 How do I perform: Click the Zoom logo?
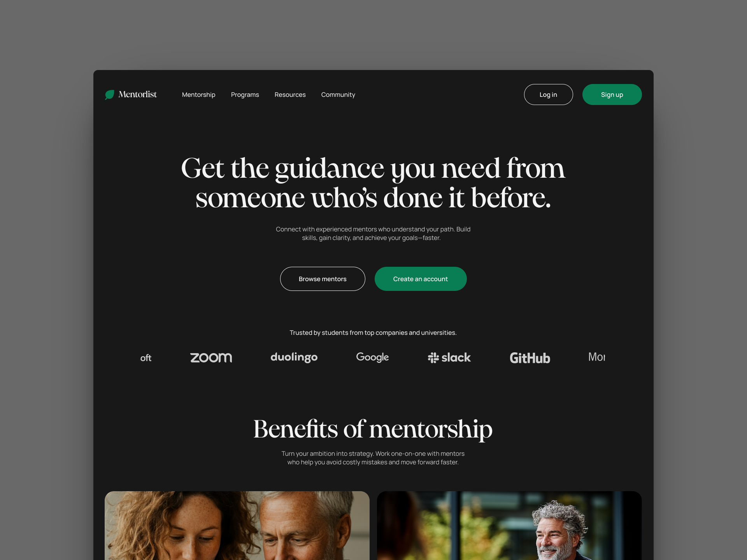click(211, 358)
